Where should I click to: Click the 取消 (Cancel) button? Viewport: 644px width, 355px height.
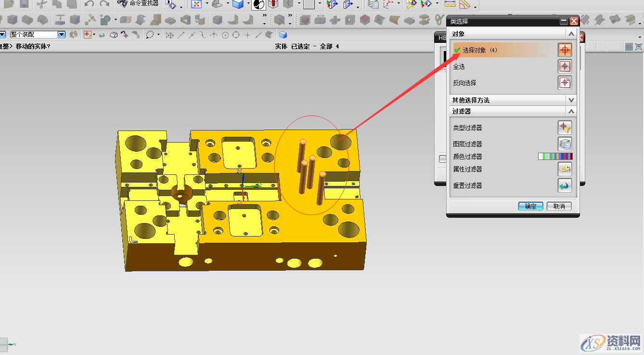pos(559,206)
